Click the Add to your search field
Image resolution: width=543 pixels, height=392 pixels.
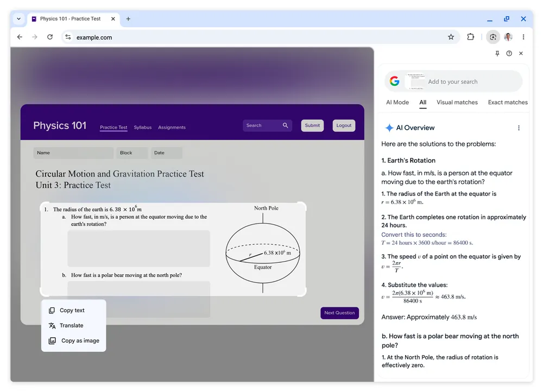pos(467,81)
